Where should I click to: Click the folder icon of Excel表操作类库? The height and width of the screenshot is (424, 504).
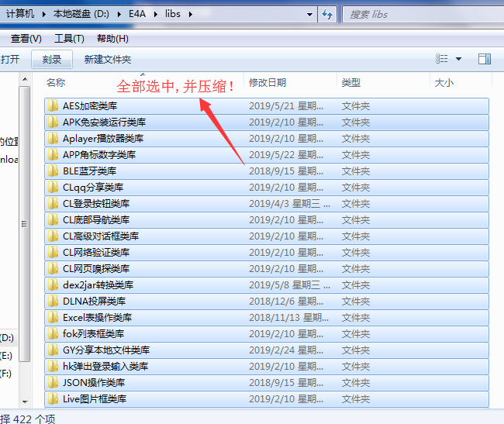point(53,317)
